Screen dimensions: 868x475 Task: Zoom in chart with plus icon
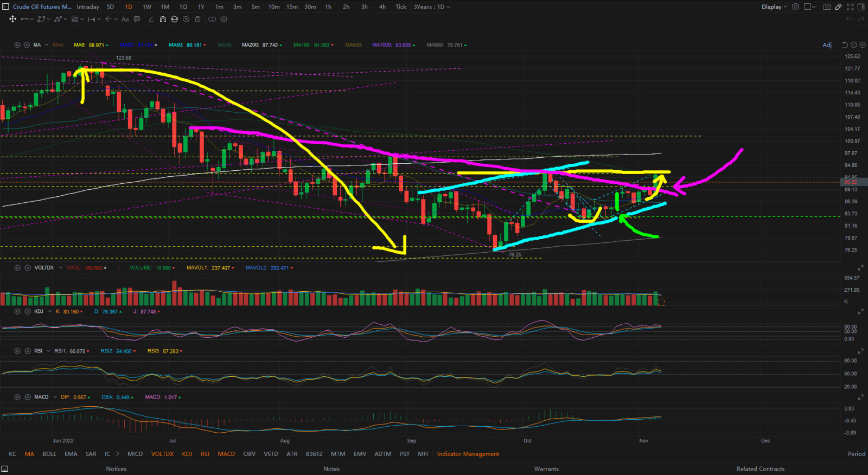click(x=863, y=45)
